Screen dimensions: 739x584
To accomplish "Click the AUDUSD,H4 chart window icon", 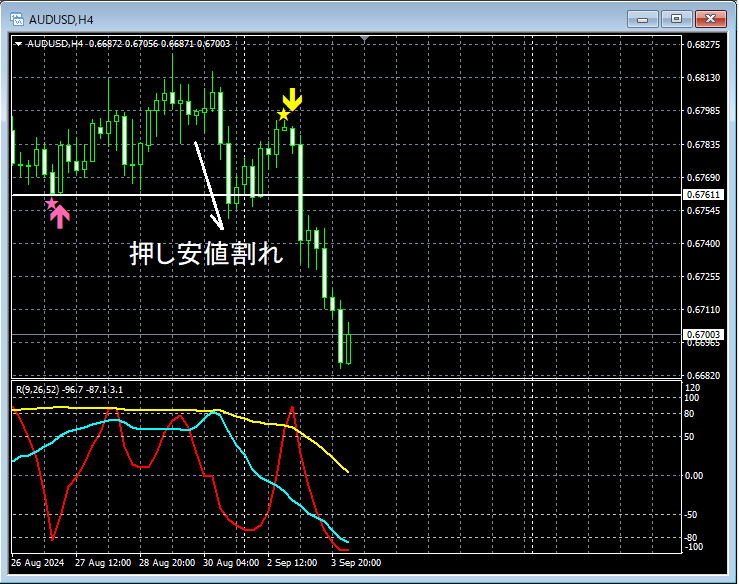I will point(17,19).
